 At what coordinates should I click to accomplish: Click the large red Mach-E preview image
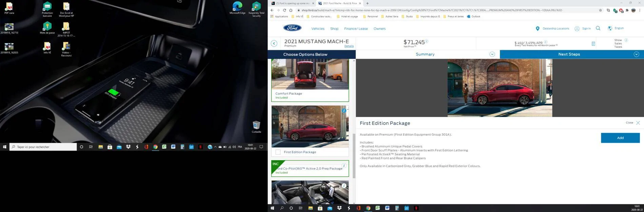point(500,88)
